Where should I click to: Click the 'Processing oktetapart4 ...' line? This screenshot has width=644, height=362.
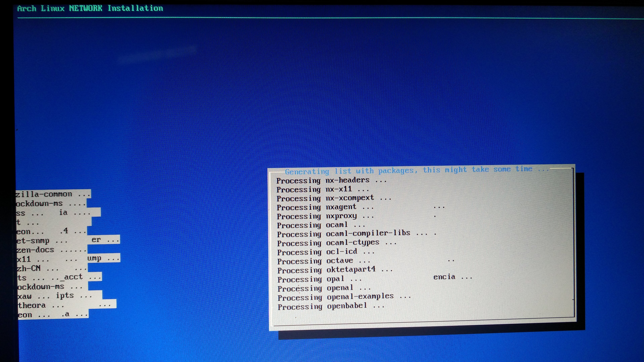(x=335, y=270)
